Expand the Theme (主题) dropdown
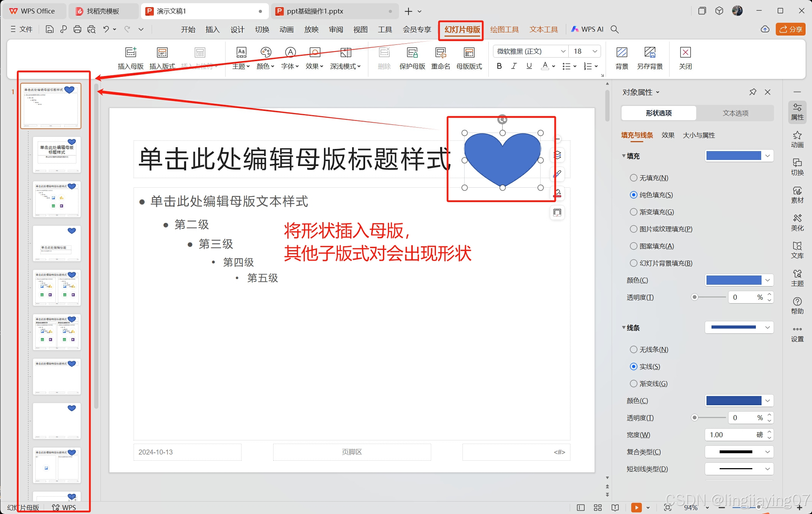The width and height of the screenshot is (812, 514). (241, 66)
